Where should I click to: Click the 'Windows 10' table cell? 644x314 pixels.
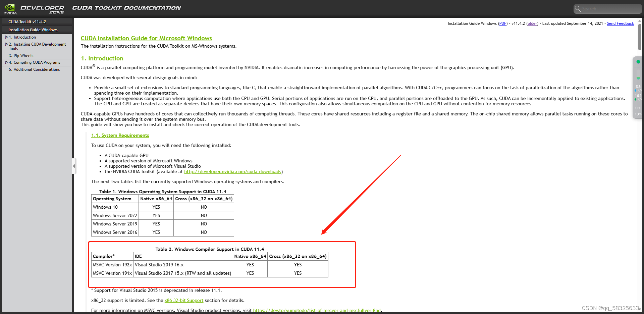pos(115,207)
